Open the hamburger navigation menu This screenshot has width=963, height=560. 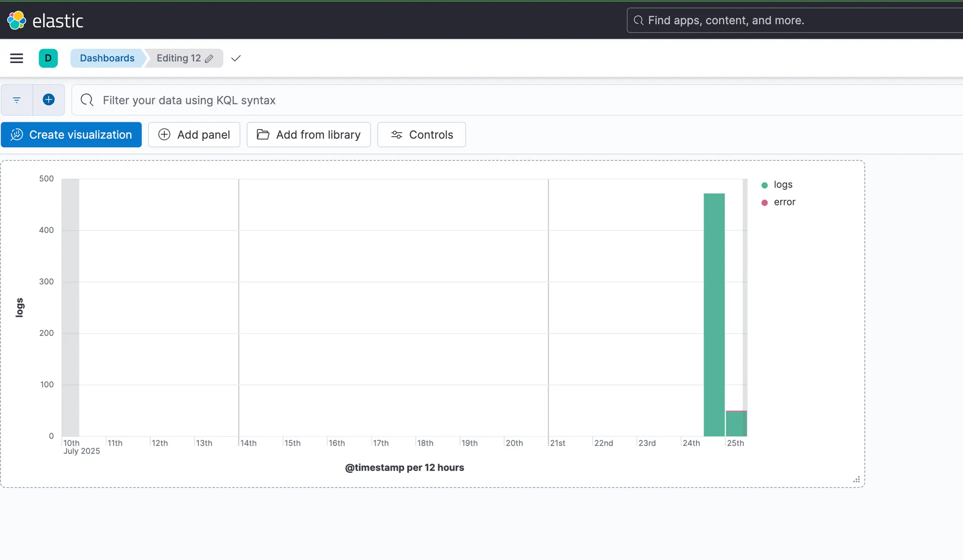(16, 58)
